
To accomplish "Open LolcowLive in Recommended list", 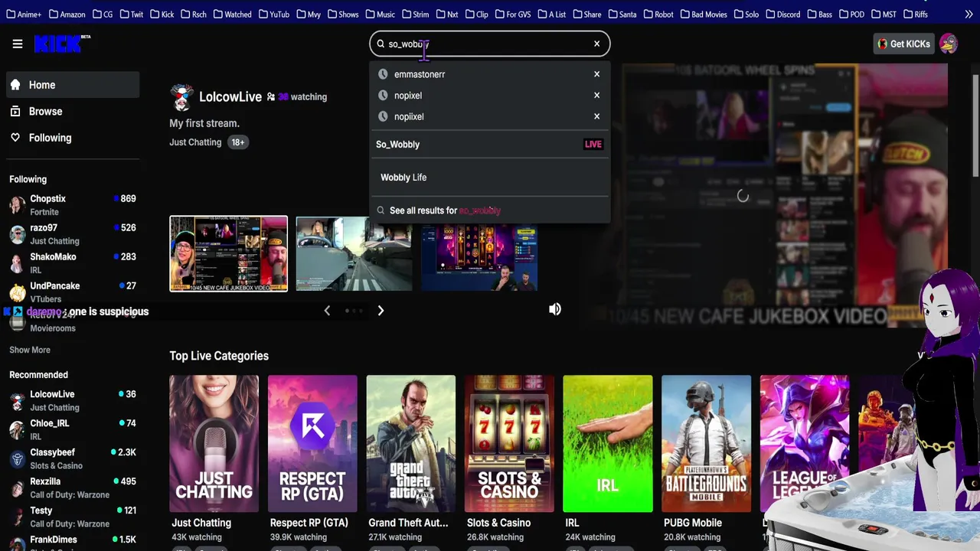I will tap(73, 400).
